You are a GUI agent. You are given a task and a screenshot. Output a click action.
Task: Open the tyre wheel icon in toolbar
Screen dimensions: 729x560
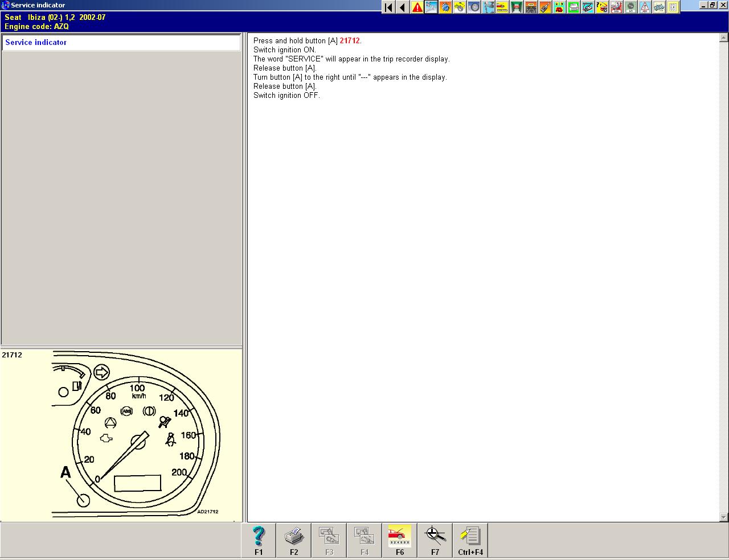[474, 7]
